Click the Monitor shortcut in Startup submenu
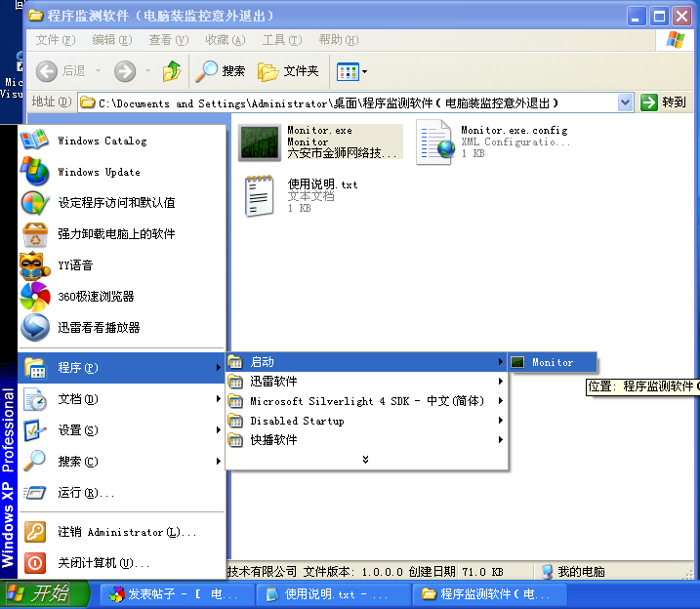Screen dimensions: 700x609 [553, 362]
